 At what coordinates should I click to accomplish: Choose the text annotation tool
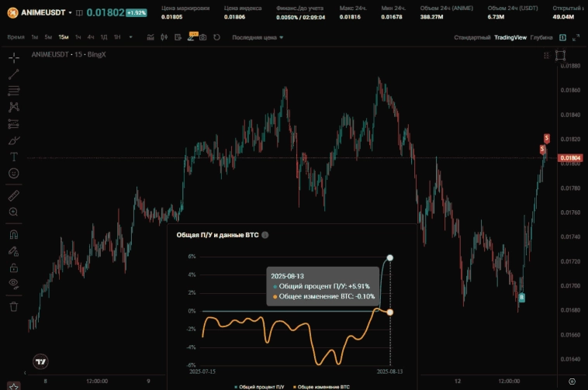pos(14,156)
